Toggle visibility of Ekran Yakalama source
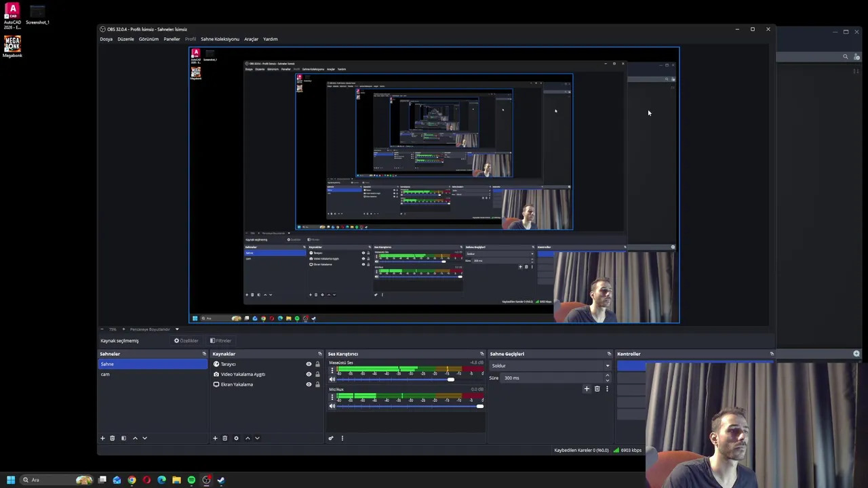Image resolution: width=868 pixels, height=488 pixels. (309, 384)
